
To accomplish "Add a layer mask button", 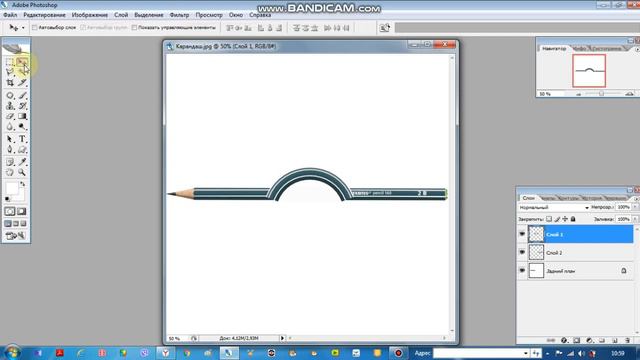I will coord(576,340).
